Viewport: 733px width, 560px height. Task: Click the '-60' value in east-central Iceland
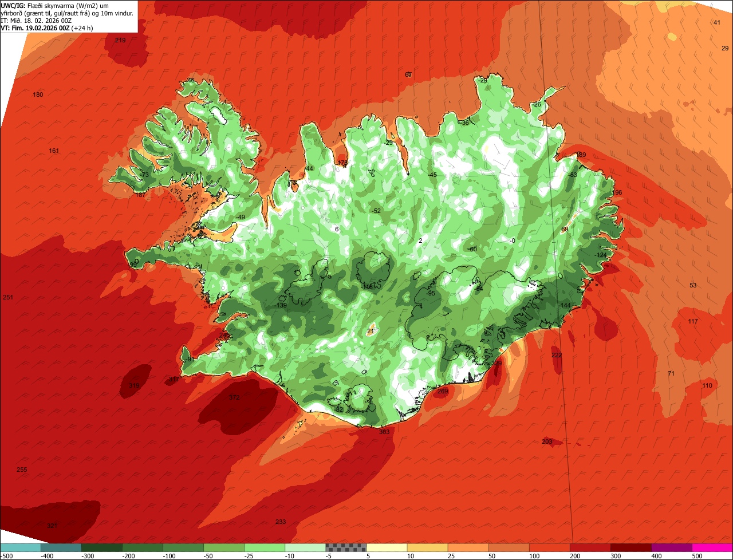click(x=472, y=249)
